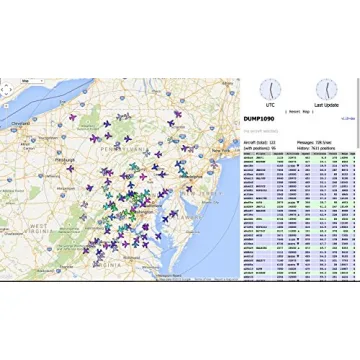Click the side panel vertical scrollbar
This screenshot has width=360, height=360.
(x=358, y=113)
